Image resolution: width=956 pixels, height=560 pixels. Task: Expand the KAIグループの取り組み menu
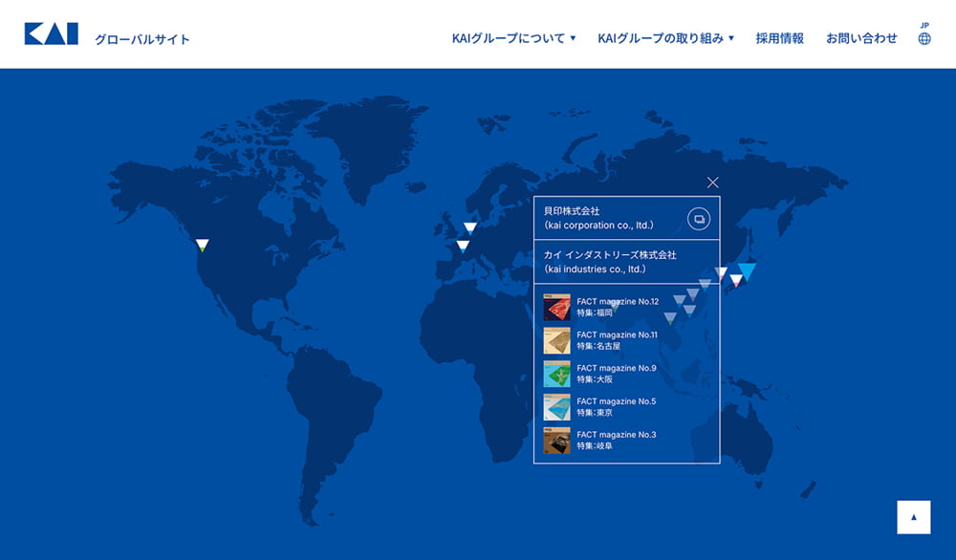coord(665,38)
